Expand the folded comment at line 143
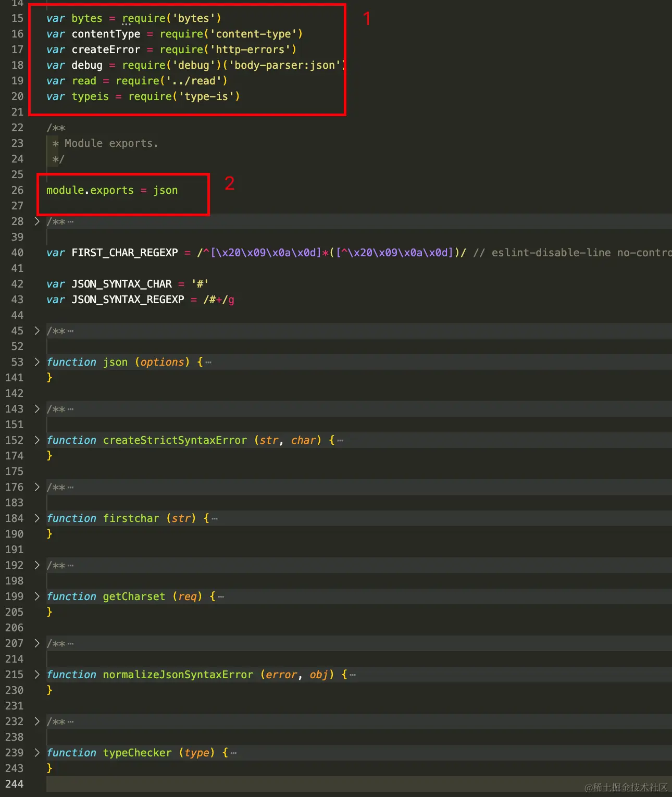Screen dimensions: 672x797 click(37, 409)
